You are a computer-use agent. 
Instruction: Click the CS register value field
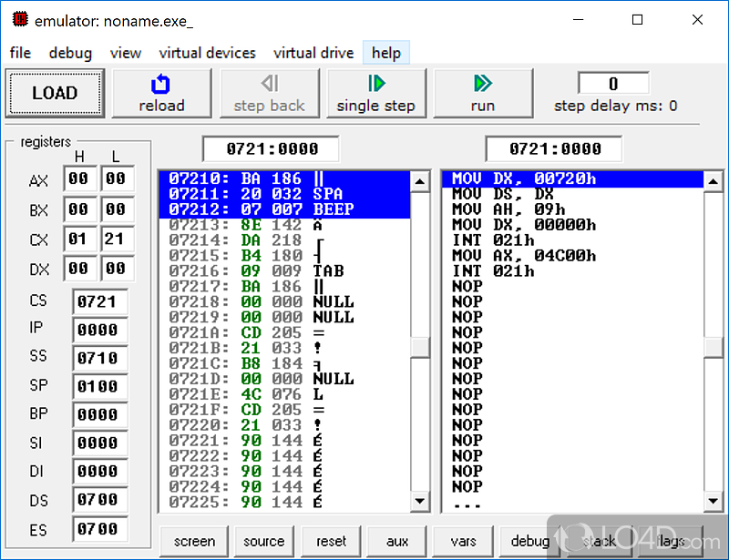pyautogui.click(x=100, y=301)
